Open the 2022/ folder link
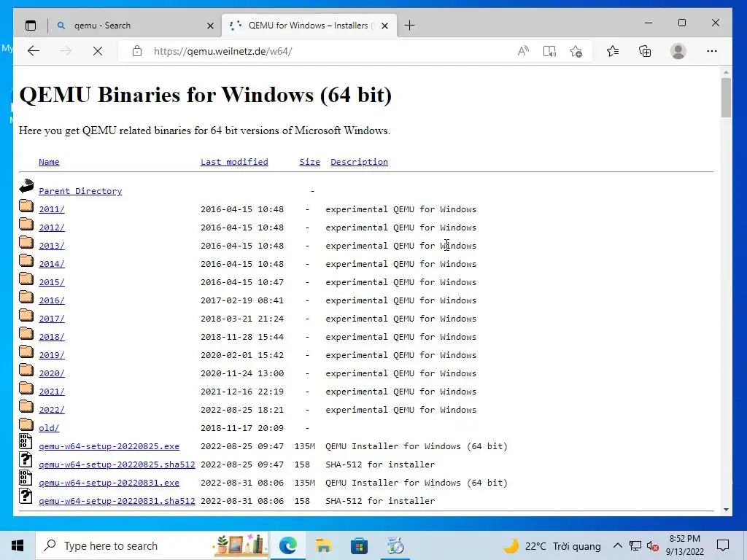The width and height of the screenshot is (747, 560). tap(52, 410)
